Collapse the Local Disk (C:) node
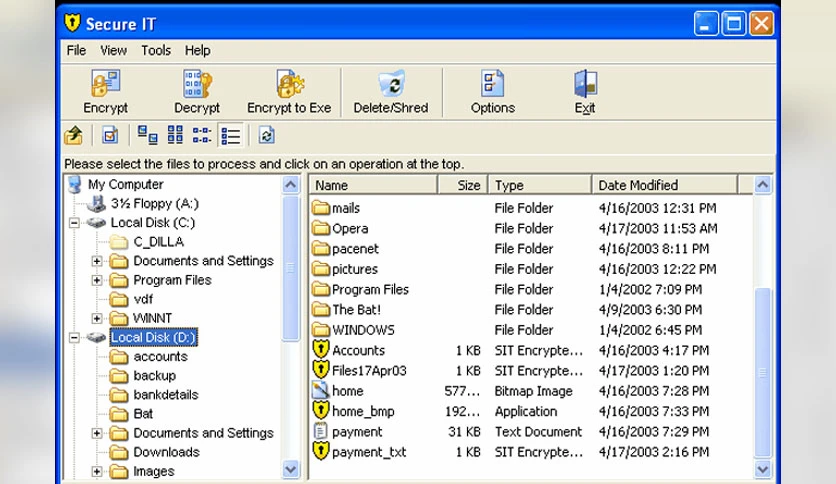The width and height of the screenshot is (836, 484). (74, 223)
